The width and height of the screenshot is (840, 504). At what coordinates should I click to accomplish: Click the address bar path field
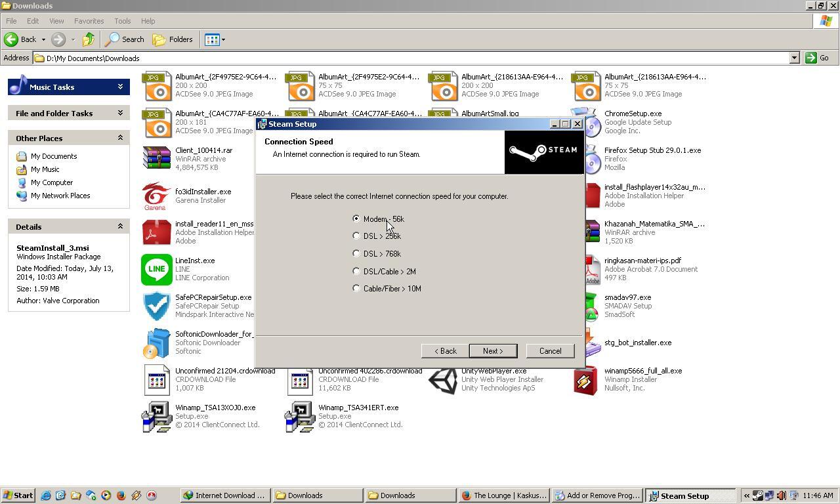(x=411, y=58)
